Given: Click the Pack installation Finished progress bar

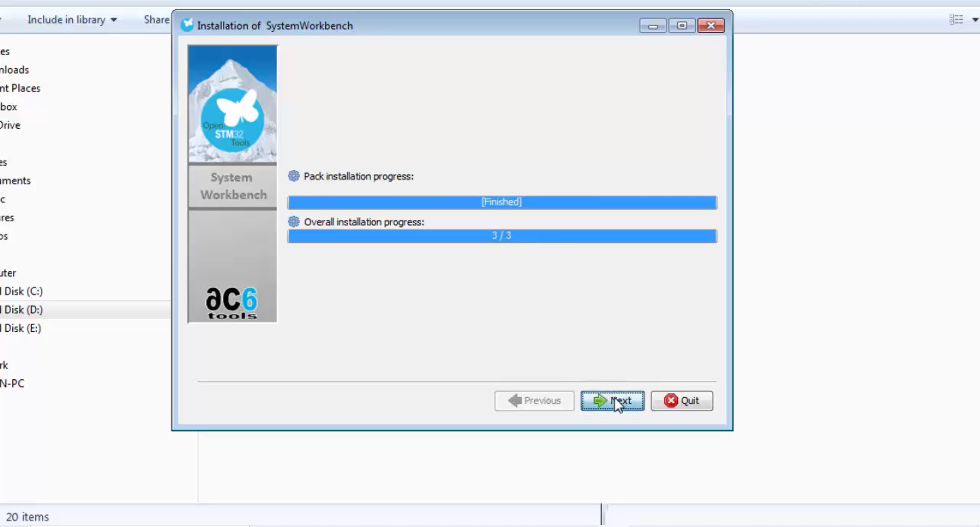Looking at the screenshot, I should coord(502,202).
